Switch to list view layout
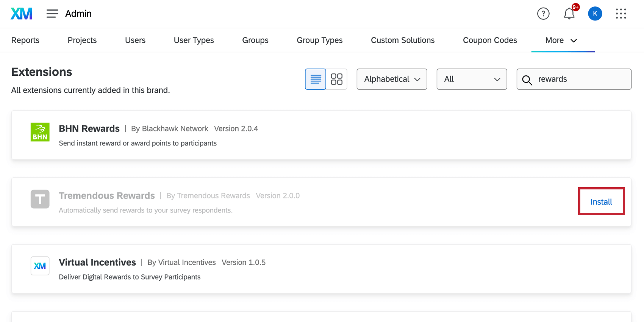 (x=316, y=79)
